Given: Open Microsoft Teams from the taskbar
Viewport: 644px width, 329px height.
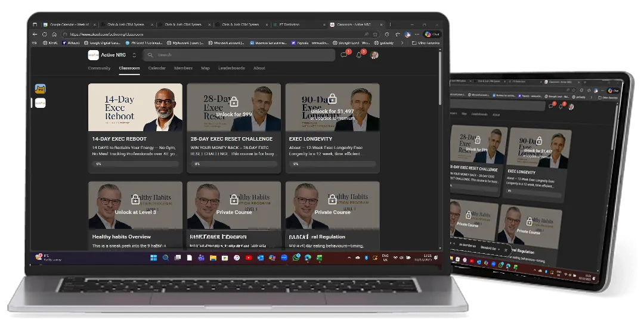Looking at the screenshot, I should [x=202, y=258].
